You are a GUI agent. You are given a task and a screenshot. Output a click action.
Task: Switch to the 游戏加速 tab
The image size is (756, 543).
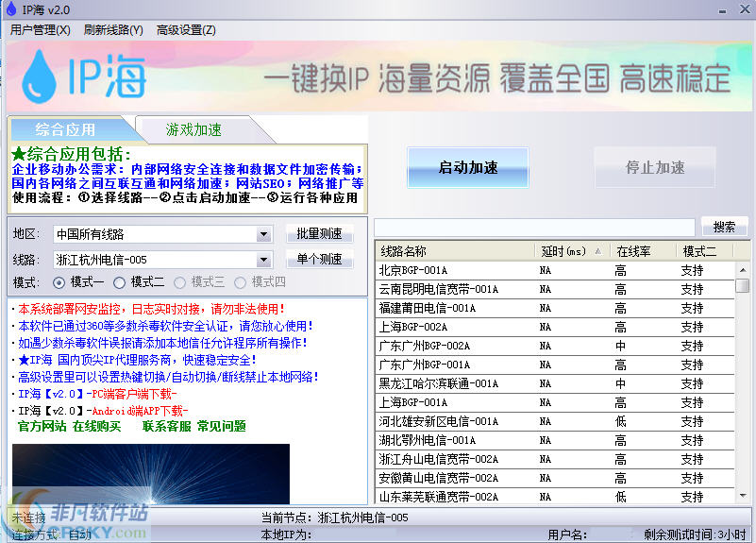pyautogui.click(x=194, y=129)
